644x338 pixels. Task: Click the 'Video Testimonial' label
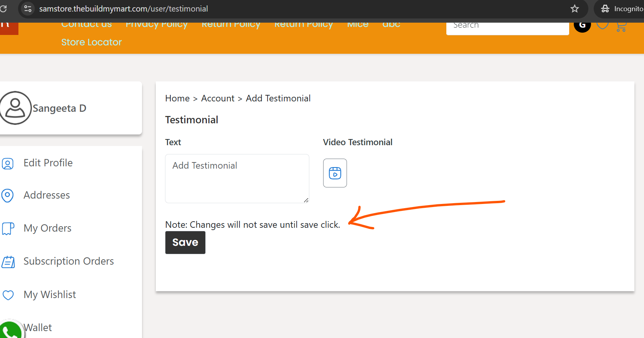[358, 142]
